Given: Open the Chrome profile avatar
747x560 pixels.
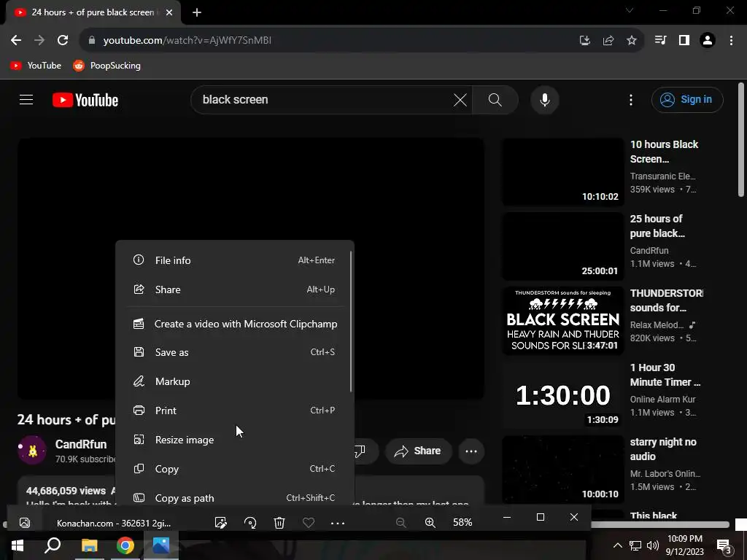Looking at the screenshot, I should 708,41.
